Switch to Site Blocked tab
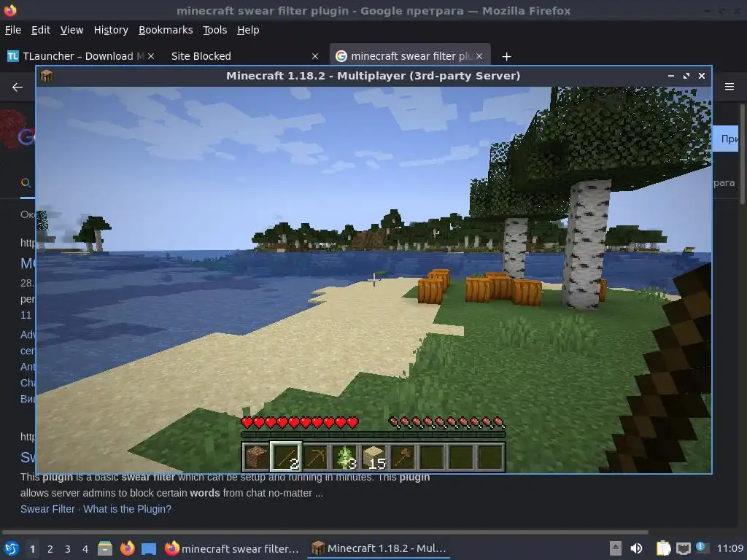The image size is (747, 560). pos(243,56)
